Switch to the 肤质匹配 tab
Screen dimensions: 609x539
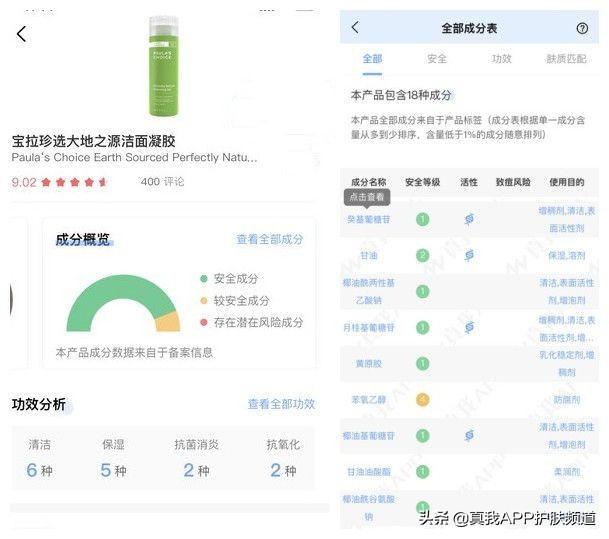(x=566, y=59)
